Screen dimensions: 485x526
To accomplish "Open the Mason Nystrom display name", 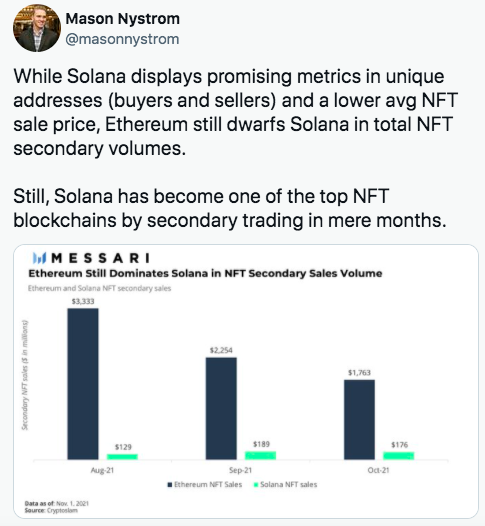I will tap(123, 19).
